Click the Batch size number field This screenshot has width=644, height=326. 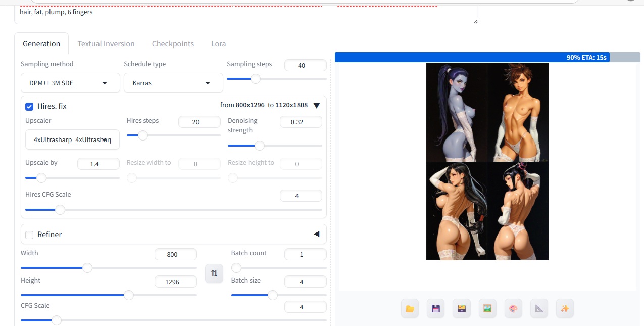(x=306, y=282)
